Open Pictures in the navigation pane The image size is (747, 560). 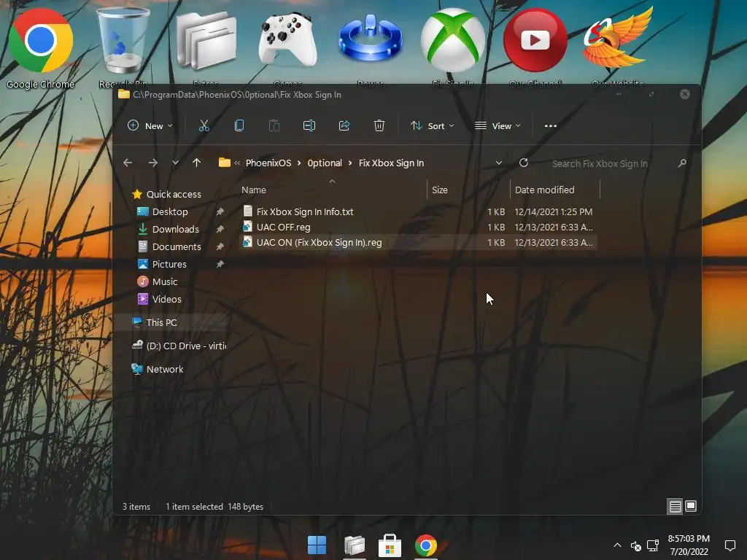(169, 264)
